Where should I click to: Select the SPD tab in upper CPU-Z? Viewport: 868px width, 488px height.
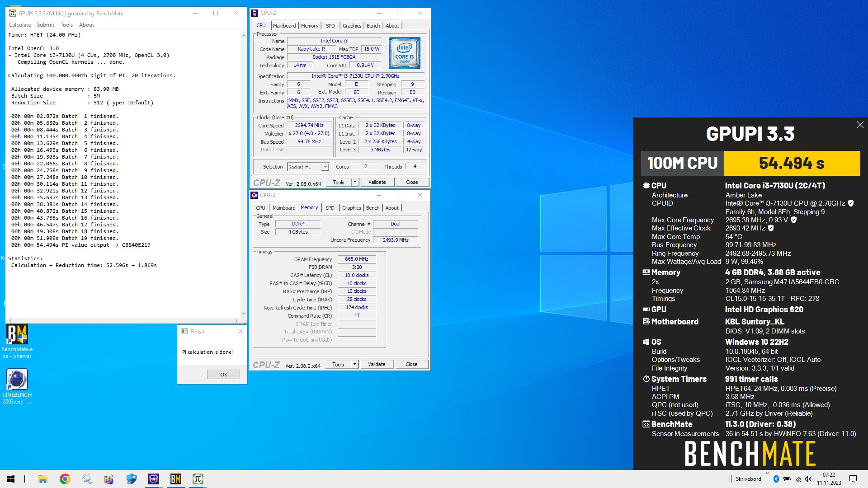(330, 26)
